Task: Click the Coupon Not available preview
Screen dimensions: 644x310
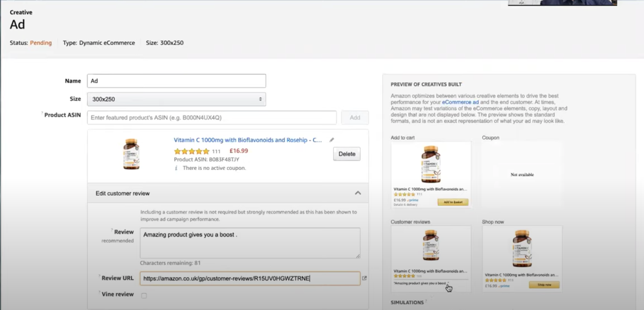Action: pyautogui.click(x=522, y=175)
